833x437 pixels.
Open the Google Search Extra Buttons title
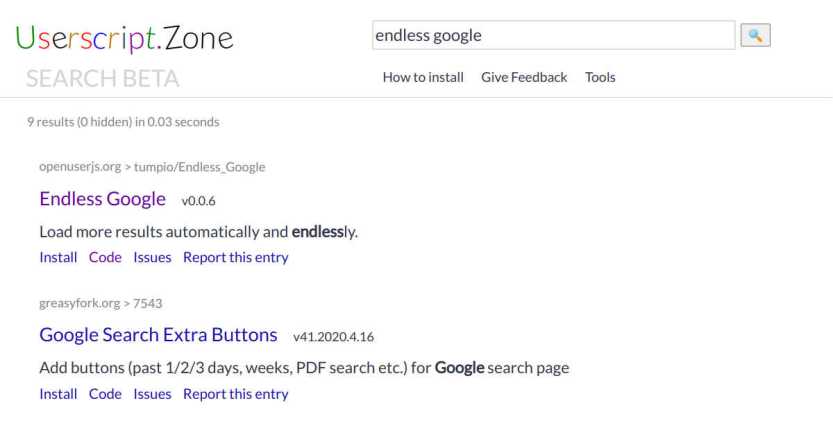[x=158, y=335]
